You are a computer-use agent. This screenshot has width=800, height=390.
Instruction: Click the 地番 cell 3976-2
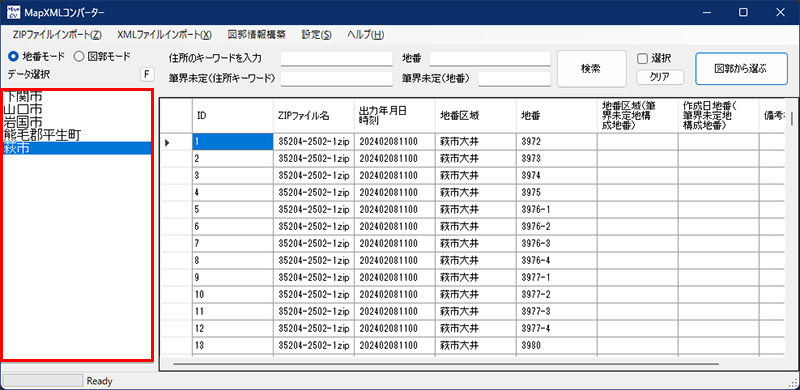[x=557, y=227]
